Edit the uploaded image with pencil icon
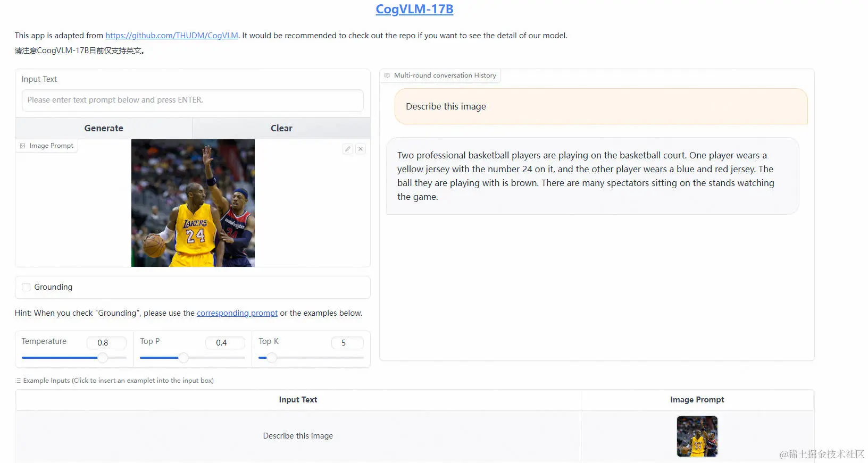Image resolution: width=868 pixels, height=463 pixels. (x=348, y=149)
